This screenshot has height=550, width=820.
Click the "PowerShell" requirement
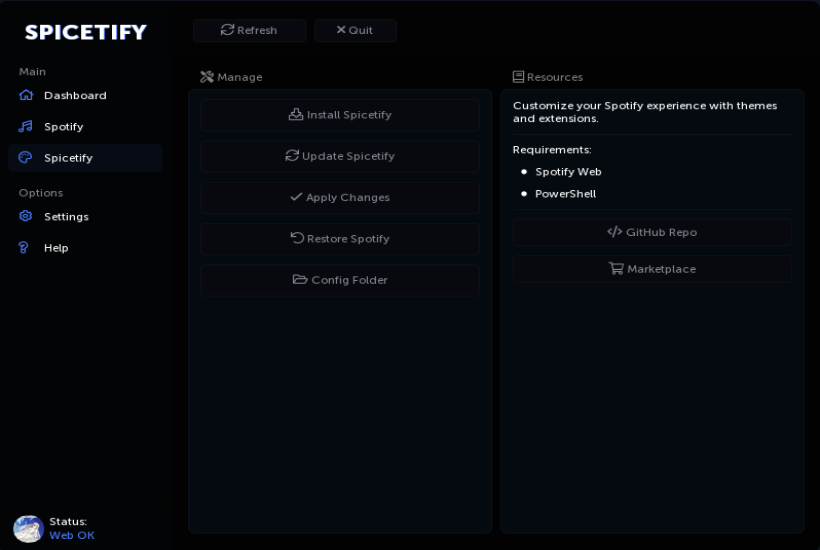pos(565,193)
